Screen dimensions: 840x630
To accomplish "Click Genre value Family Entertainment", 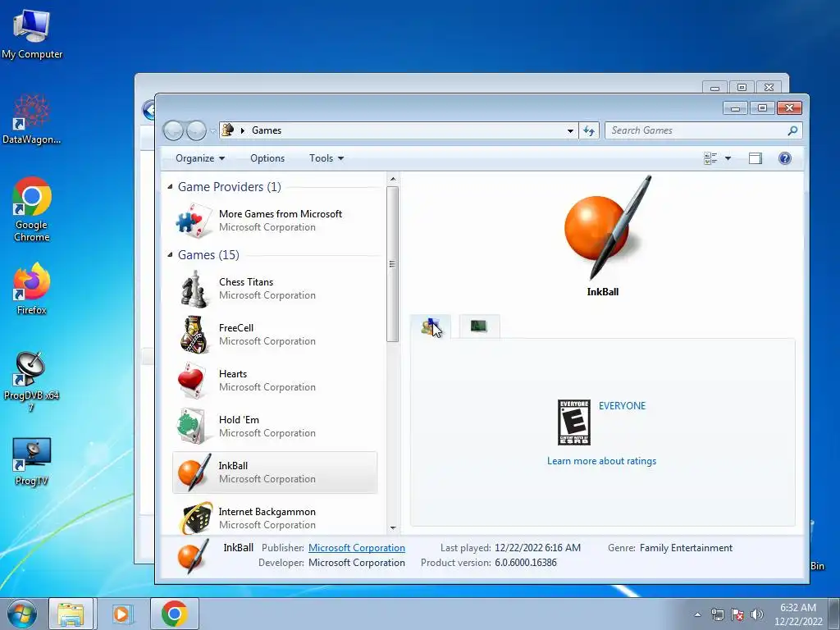I will tap(686, 547).
